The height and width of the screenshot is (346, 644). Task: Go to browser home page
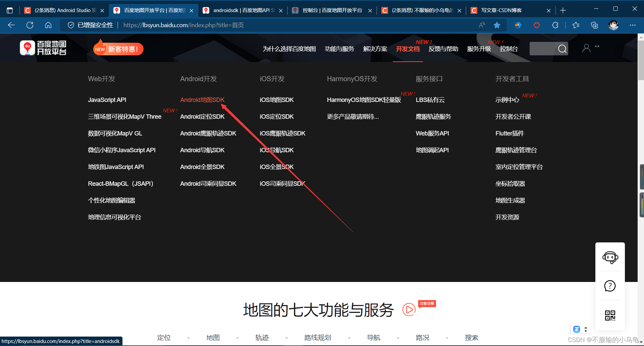tap(48, 25)
